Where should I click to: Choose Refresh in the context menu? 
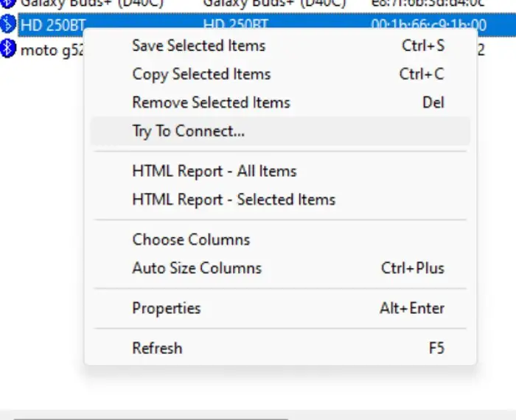coord(280,349)
